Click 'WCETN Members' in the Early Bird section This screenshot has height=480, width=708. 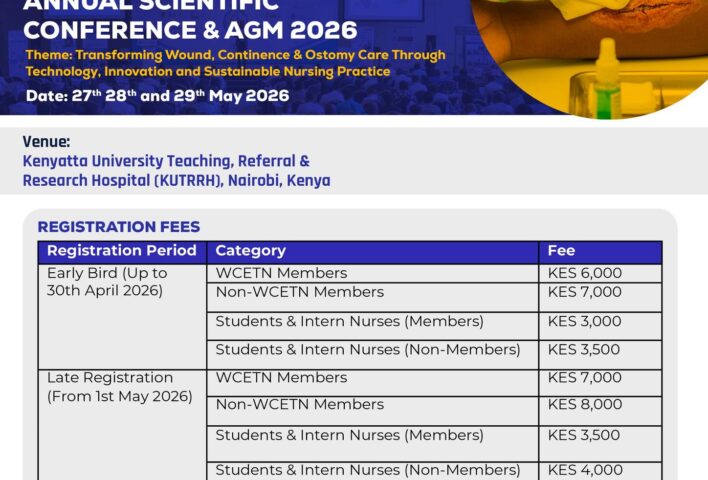373,274
